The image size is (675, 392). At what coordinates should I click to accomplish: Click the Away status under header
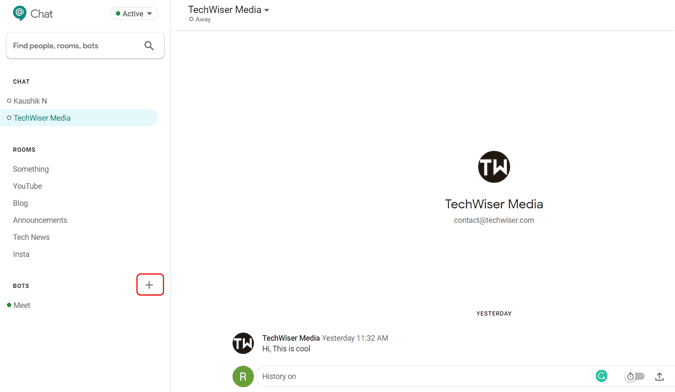[x=200, y=19]
